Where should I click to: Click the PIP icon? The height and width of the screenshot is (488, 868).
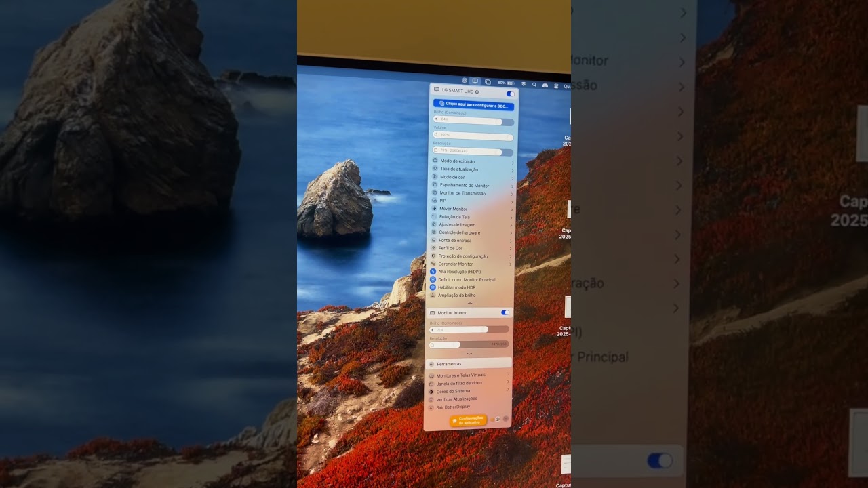pyautogui.click(x=435, y=201)
